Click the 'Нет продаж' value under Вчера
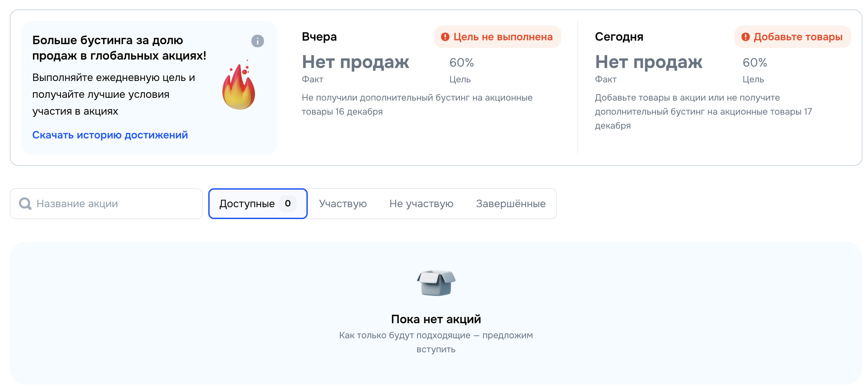This screenshot has height=387, width=868. 355,62
